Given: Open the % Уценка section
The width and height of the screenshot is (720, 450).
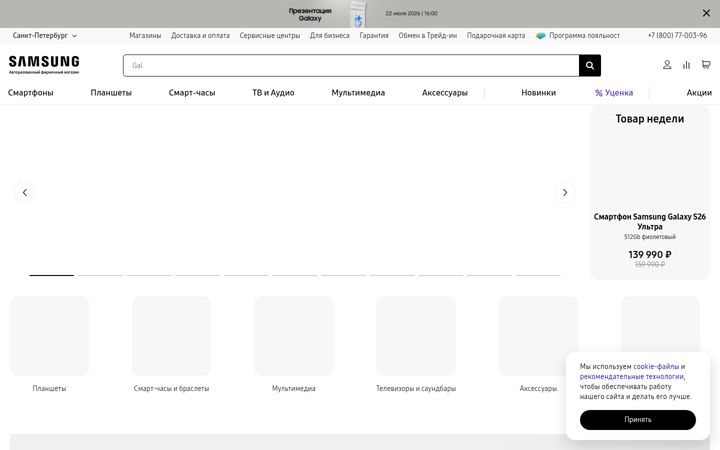Looking at the screenshot, I should click(x=614, y=93).
